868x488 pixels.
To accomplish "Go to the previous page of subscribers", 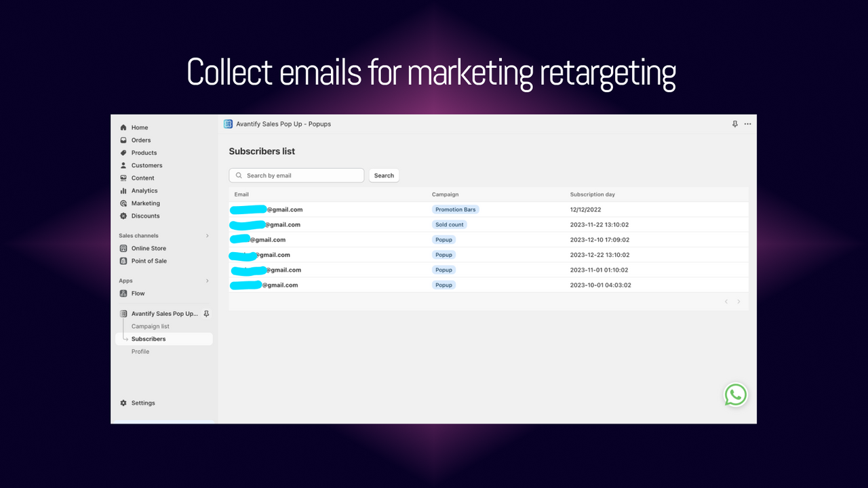I will point(726,302).
